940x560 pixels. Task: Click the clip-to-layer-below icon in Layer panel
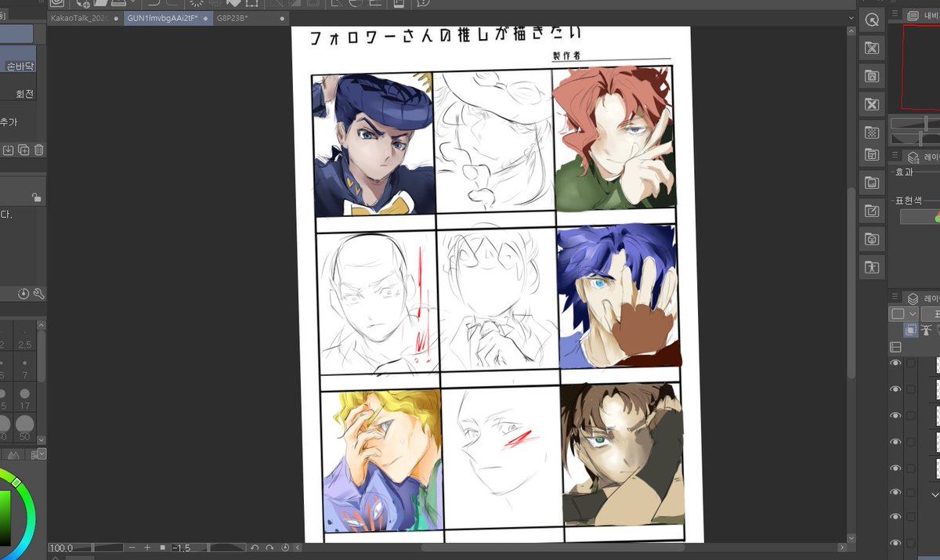(911, 330)
